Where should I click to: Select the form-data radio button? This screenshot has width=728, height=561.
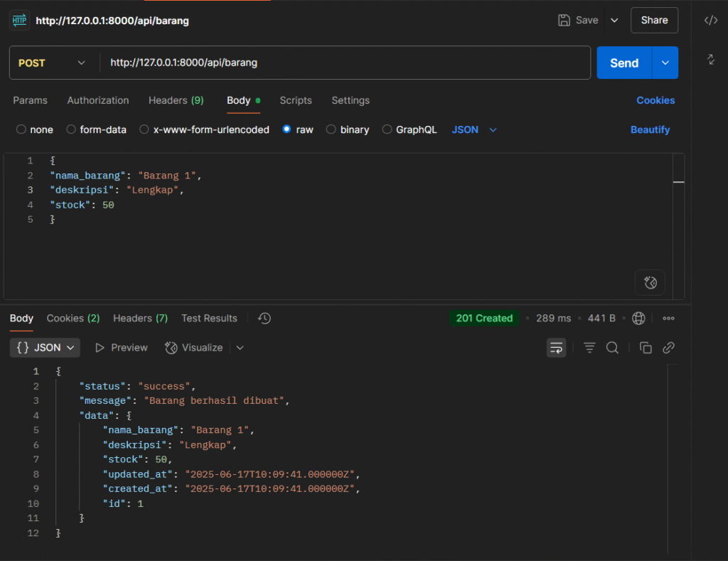pos(71,129)
